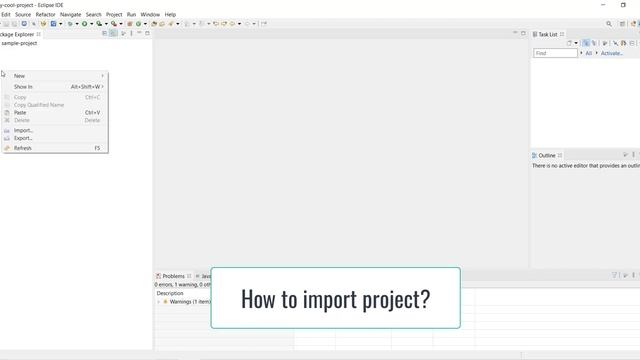Switch to the Task List tab
This screenshot has height=360, width=640.
tap(548, 34)
